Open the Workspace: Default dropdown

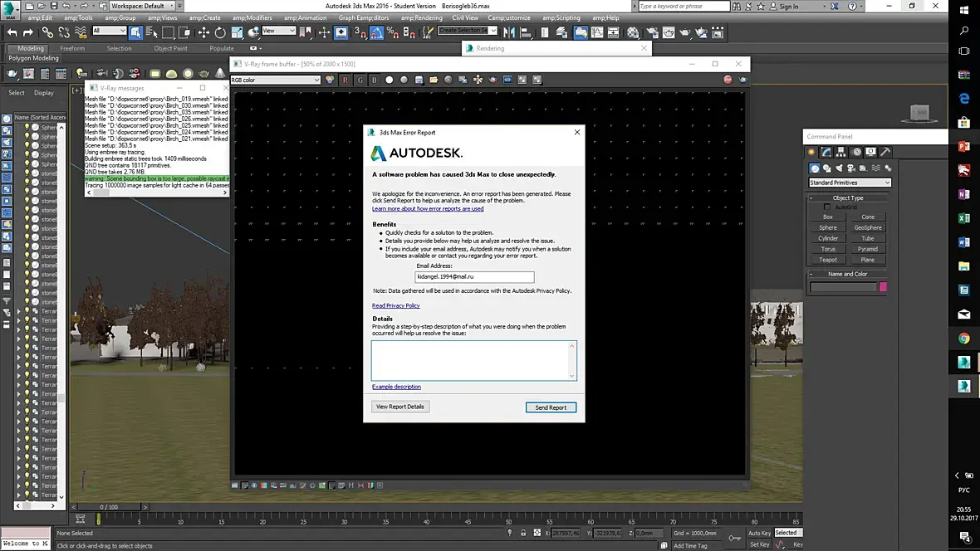pyautogui.click(x=143, y=6)
